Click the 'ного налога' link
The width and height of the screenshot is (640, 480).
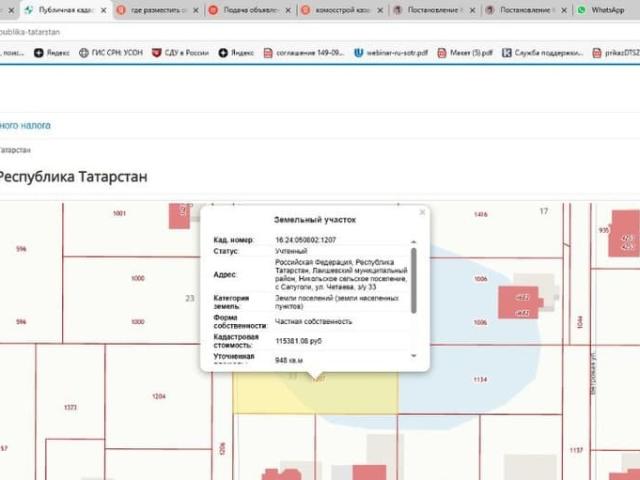25,125
